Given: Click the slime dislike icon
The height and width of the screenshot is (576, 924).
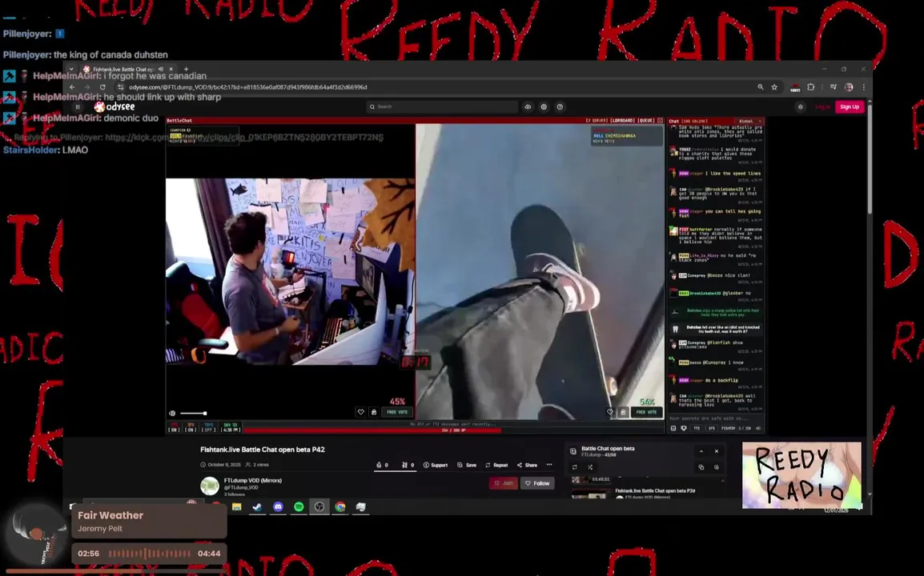Looking at the screenshot, I should (408, 466).
